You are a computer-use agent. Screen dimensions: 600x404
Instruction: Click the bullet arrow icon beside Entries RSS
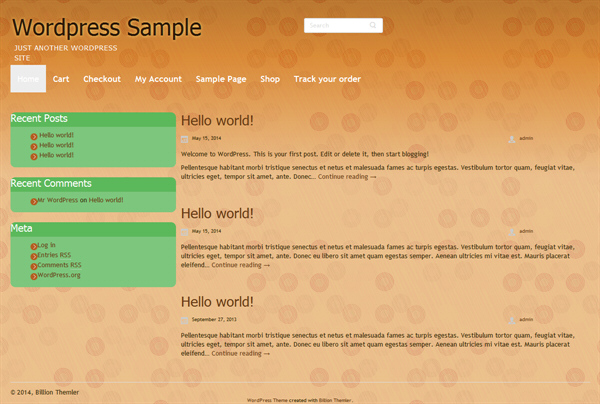[34, 256]
